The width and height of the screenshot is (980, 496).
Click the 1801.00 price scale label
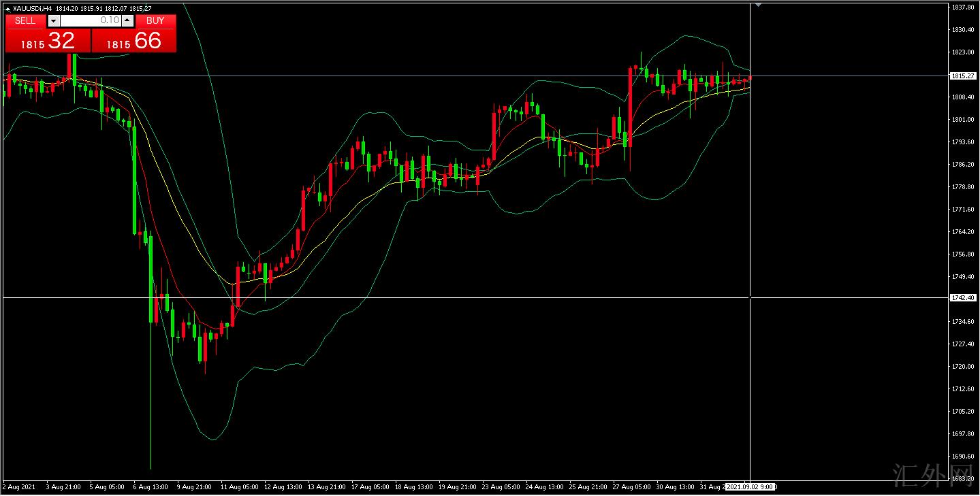[x=963, y=120]
